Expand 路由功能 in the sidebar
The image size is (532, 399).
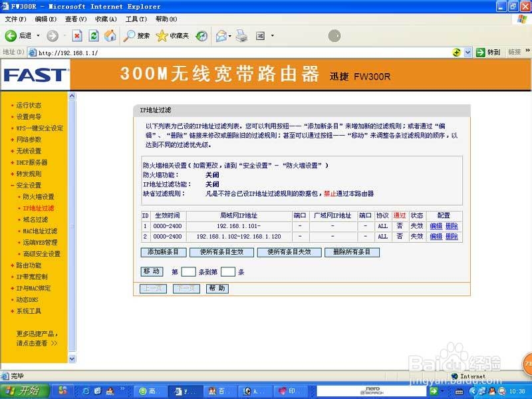[x=29, y=265]
